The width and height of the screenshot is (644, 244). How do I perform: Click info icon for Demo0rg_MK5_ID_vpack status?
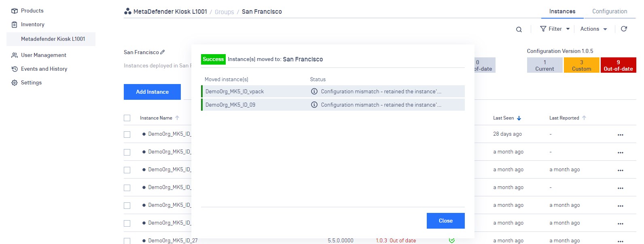pyautogui.click(x=314, y=91)
